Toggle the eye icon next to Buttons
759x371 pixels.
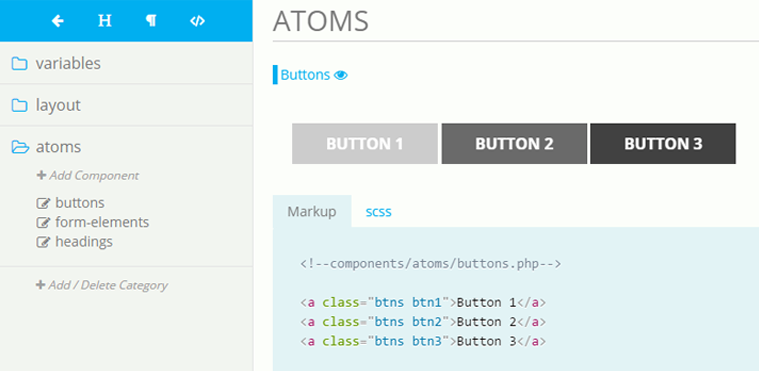click(341, 75)
